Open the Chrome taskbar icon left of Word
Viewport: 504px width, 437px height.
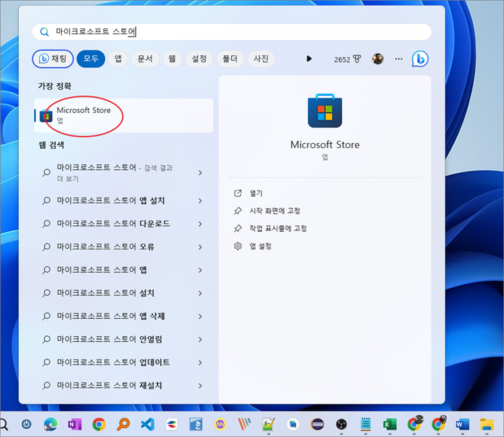coord(438,424)
